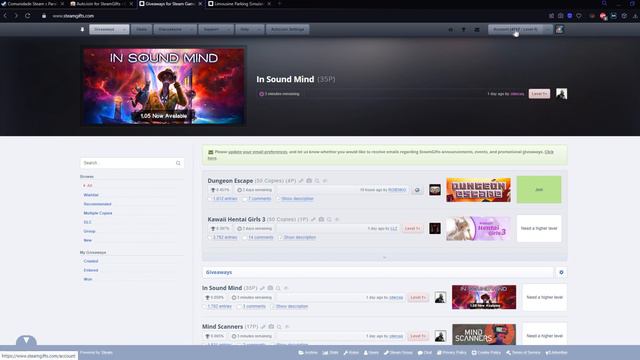Open Mind Scanners giveaway title

222,327
